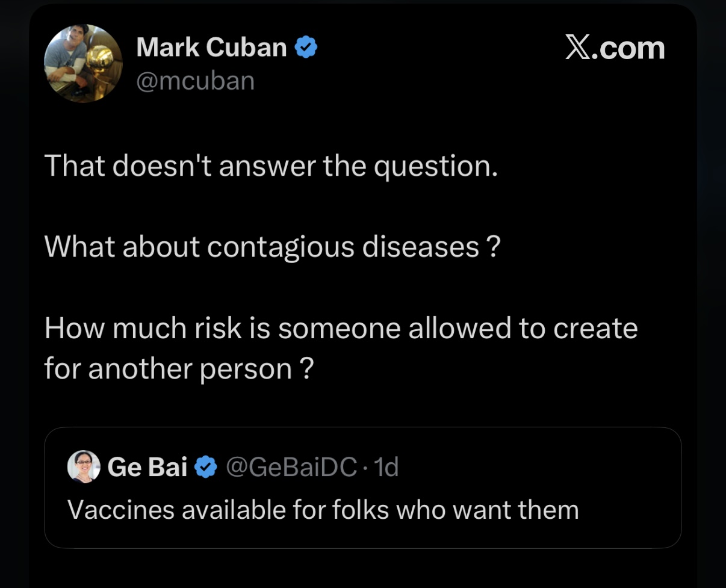Image resolution: width=726 pixels, height=588 pixels.
Task: Click Mark Cuban's blue verified badge
Action: (306, 47)
